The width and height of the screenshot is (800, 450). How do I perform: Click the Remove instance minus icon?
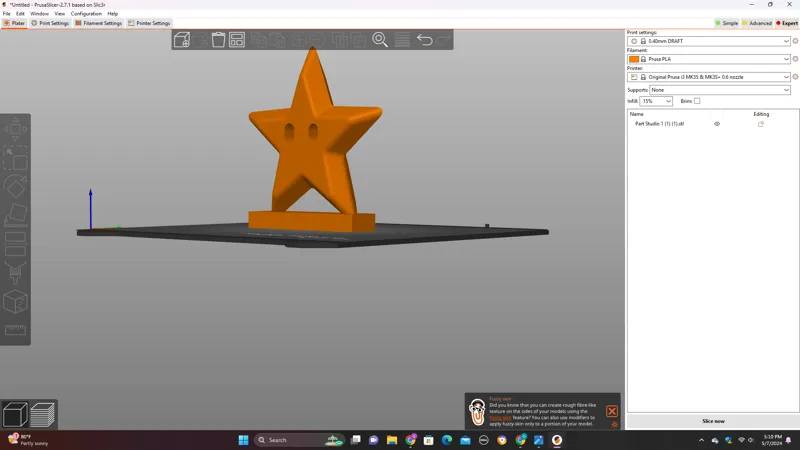[317, 40]
